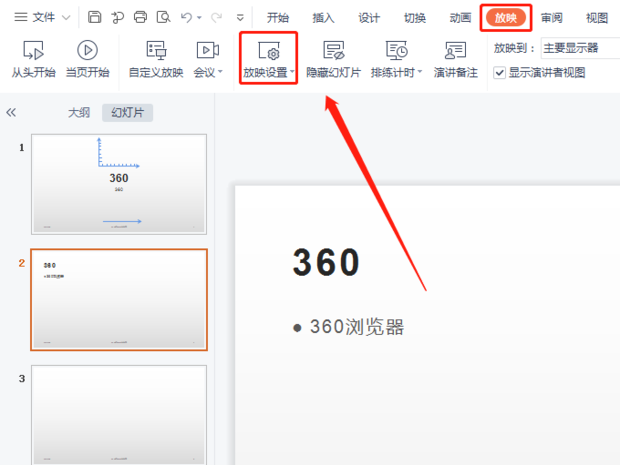
Task: Open the undo history dropdown arrow
Action: click(199, 18)
